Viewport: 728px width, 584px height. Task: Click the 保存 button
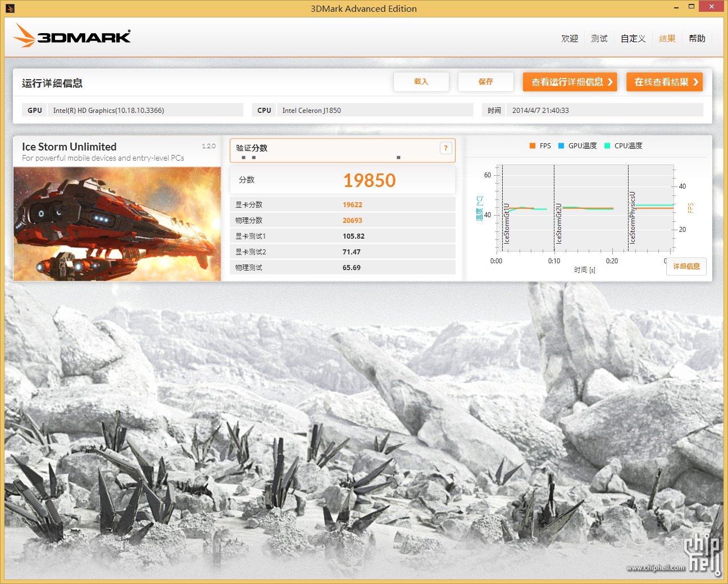tap(486, 82)
